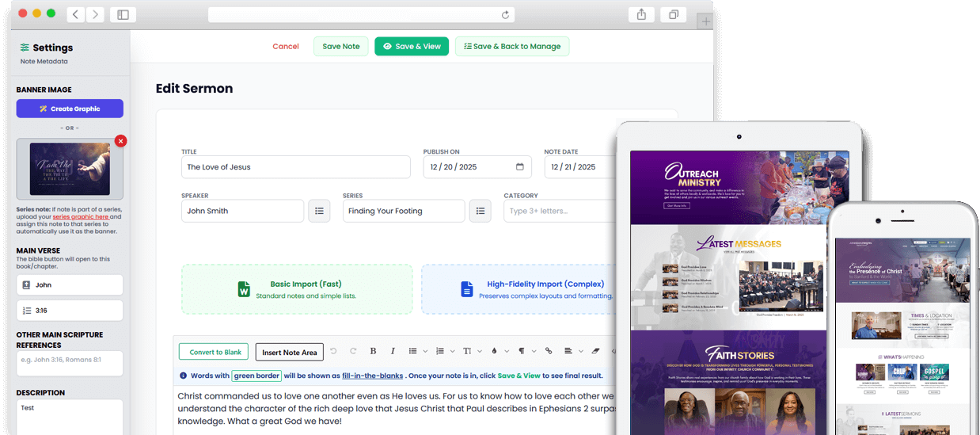The height and width of the screenshot is (435, 980).
Task: Click the Insert Note Area button
Action: click(x=290, y=352)
